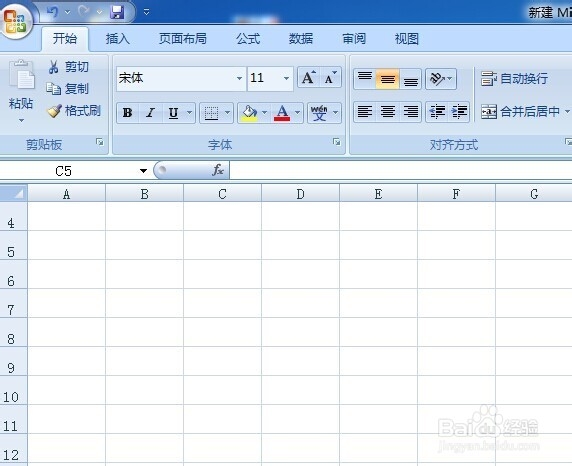Open the 宋体 font name dropdown
The height and width of the screenshot is (466, 572).
tap(239, 78)
